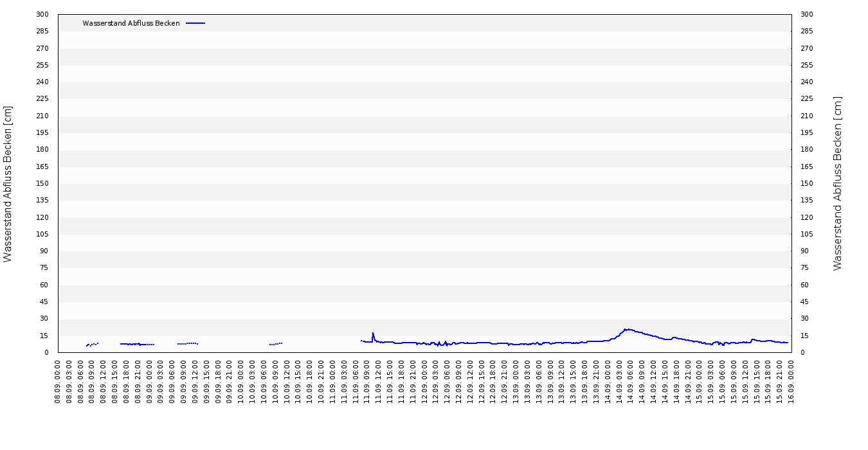Click the right vertical axis title
This screenshot has width=868, height=450.
(837, 184)
